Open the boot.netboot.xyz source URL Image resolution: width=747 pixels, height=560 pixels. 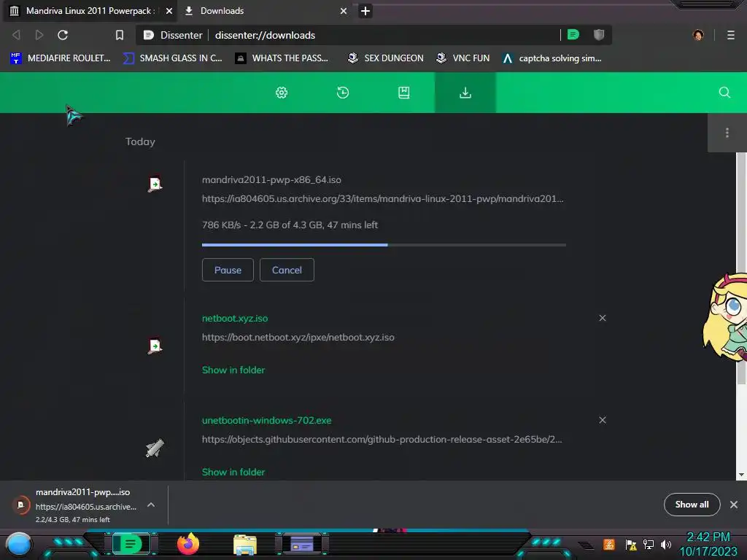[298, 337]
